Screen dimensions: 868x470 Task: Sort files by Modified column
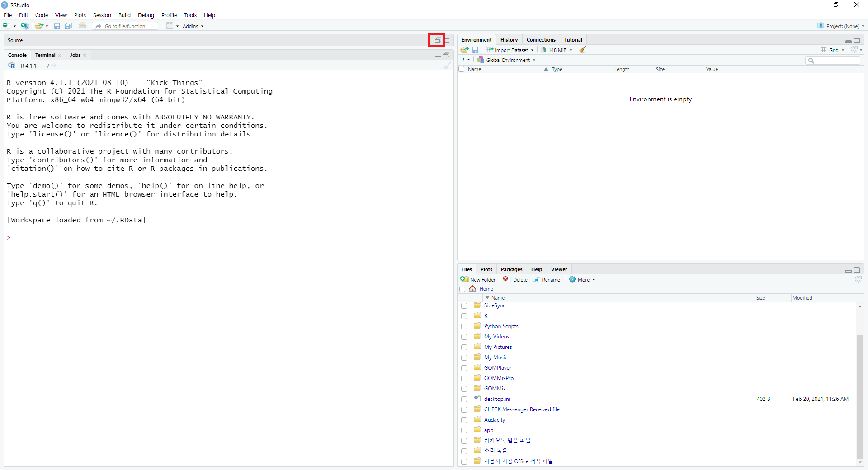coord(802,298)
